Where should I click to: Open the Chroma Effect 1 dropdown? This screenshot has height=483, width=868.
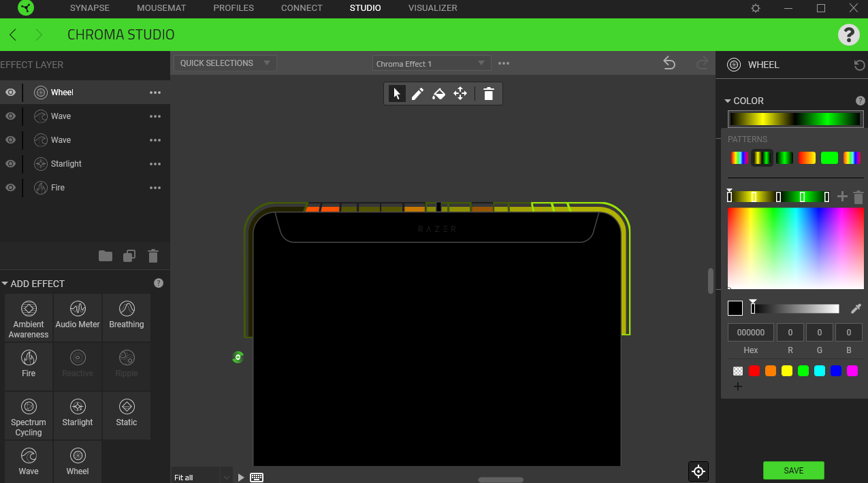432,63
